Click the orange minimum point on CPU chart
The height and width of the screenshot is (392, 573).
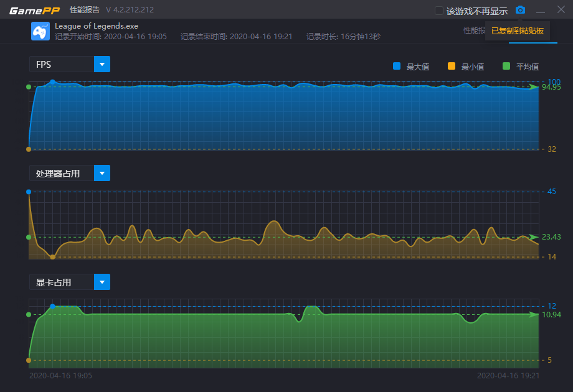[52, 256]
